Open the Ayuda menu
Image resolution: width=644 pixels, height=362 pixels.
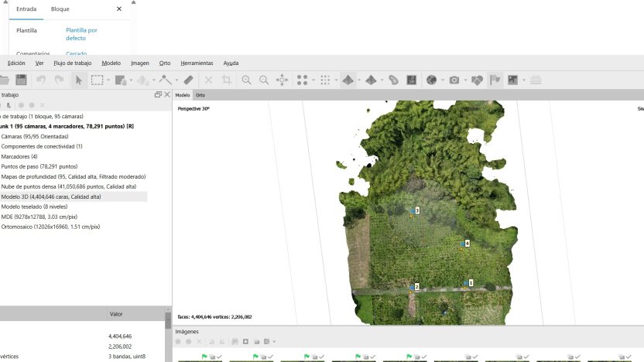(x=231, y=63)
